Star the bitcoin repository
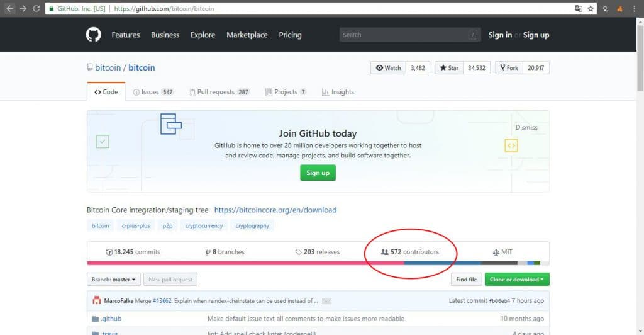Screen dimensions: 644x335 coord(449,68)
